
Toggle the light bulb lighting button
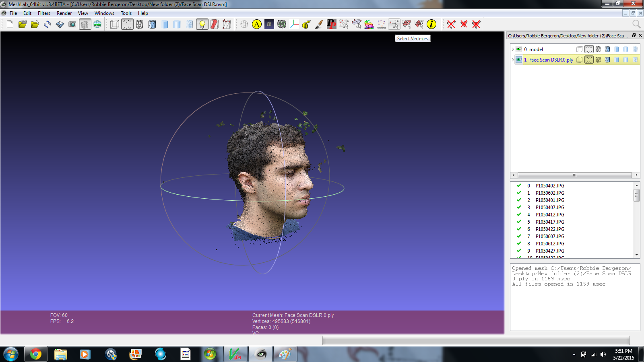(x=202, y=24)
